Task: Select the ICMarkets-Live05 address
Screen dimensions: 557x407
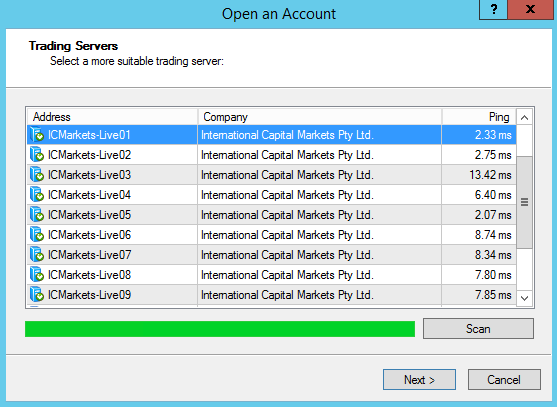Action: click(x=89, y=215)
